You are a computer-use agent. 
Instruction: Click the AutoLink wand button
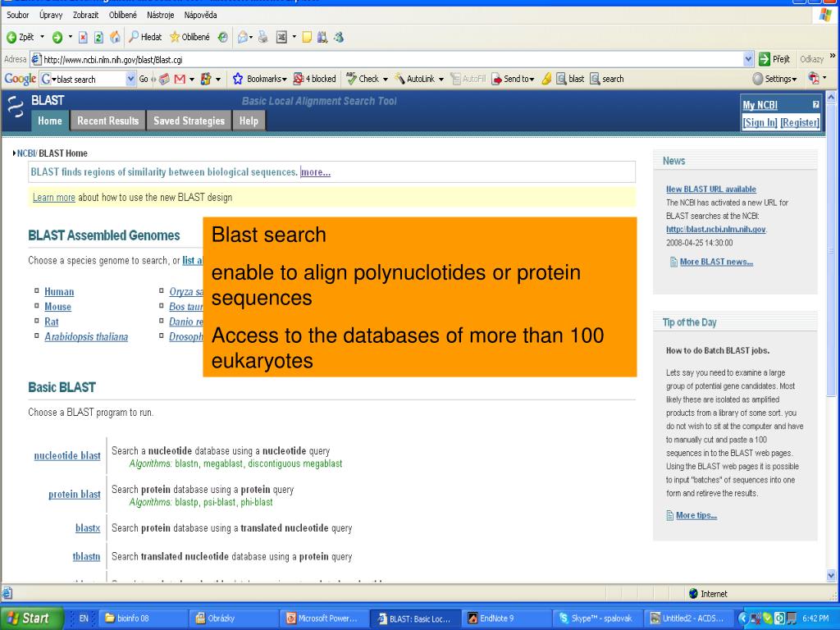pyautogui.click(x=414, y=80)
